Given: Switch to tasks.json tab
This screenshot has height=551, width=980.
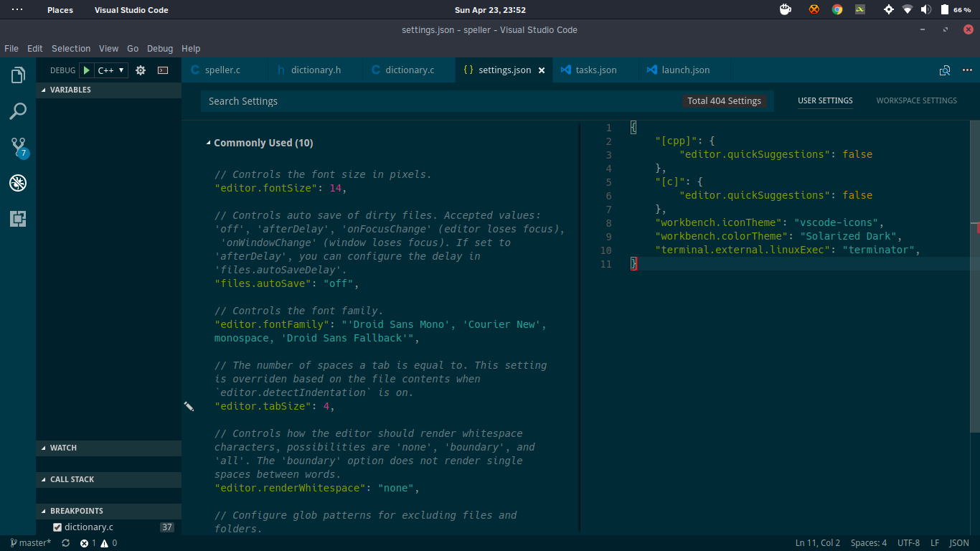Looking at the screenshot, I should tap(596, 70).
